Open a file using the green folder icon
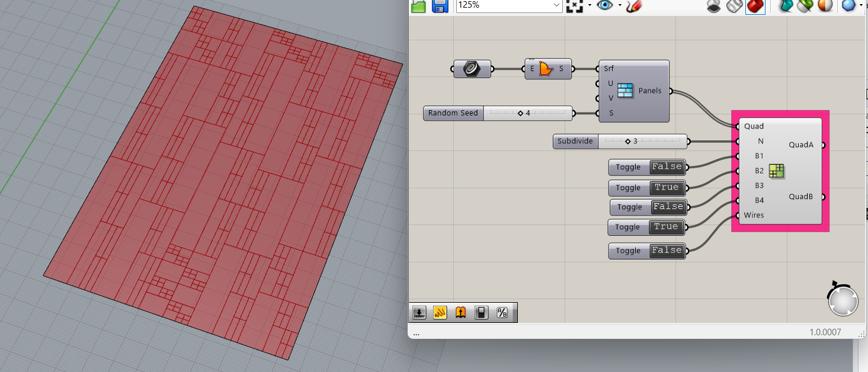This screenshot has height=372, width=868. coord(418,7)
